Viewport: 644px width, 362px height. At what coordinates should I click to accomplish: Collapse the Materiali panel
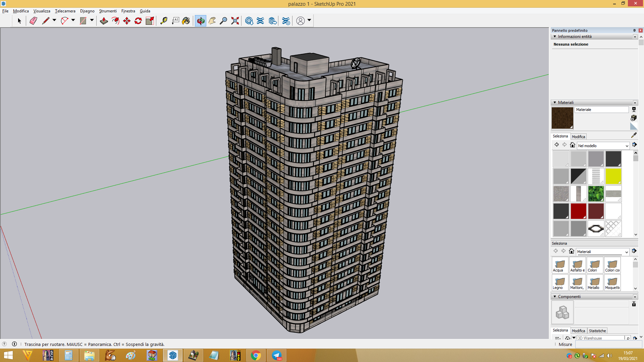(555, 103)
